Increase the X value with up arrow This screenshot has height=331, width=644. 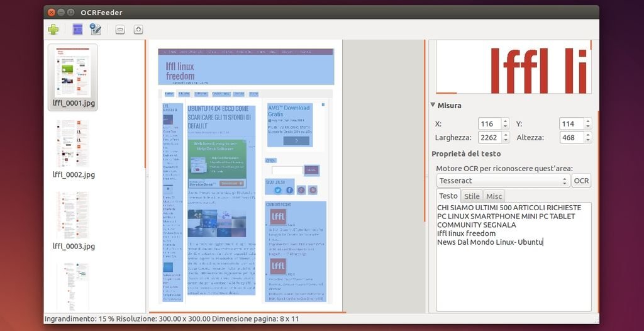pos(506,121)
